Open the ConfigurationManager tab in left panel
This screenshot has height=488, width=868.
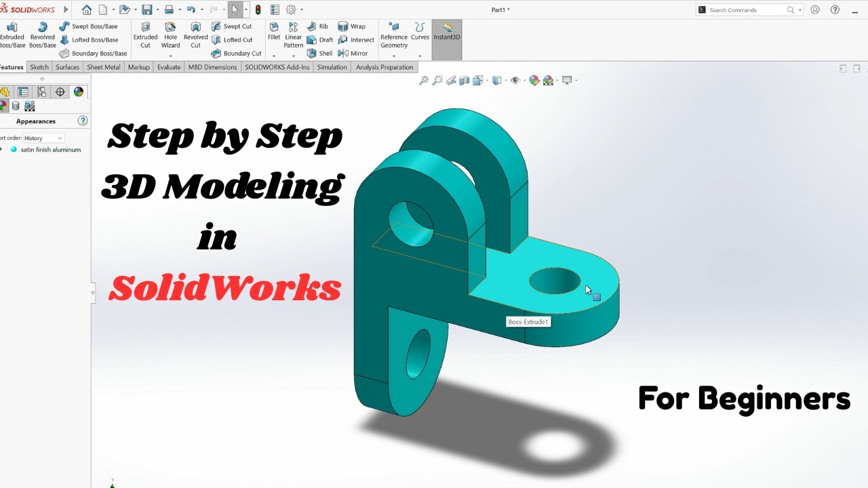coord(41,91)
